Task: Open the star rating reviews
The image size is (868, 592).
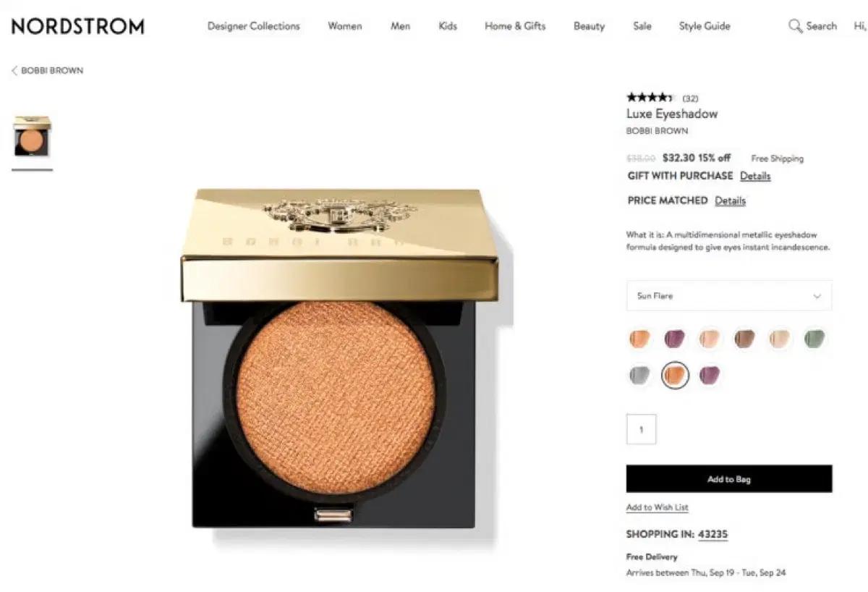Action: (x=650, y=98)
